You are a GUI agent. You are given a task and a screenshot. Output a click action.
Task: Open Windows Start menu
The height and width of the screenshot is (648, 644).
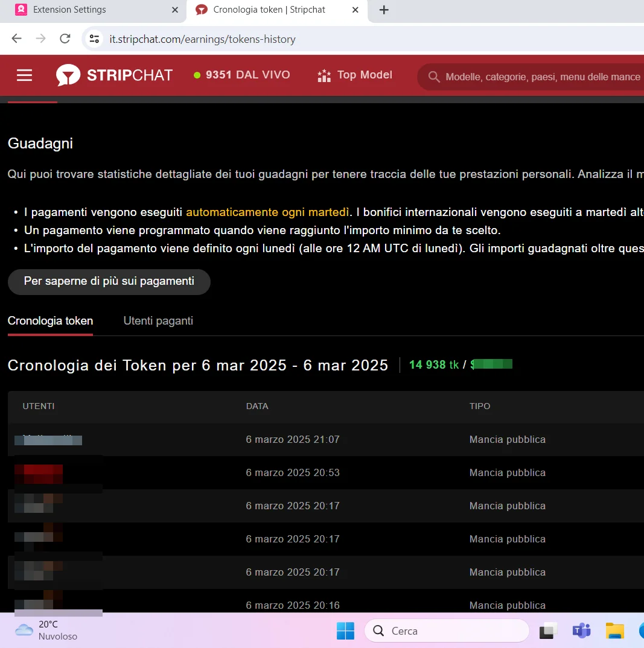tap(345, 631)
